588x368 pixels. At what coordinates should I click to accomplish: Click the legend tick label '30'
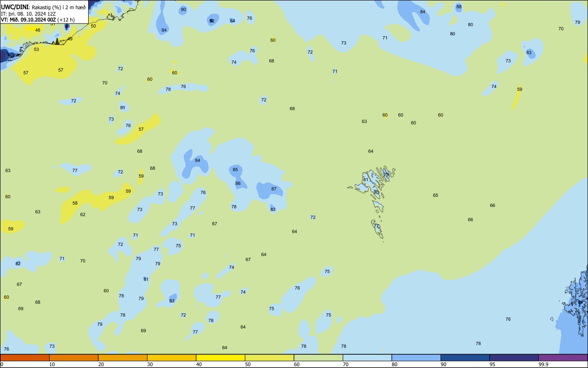coord(150,364)
